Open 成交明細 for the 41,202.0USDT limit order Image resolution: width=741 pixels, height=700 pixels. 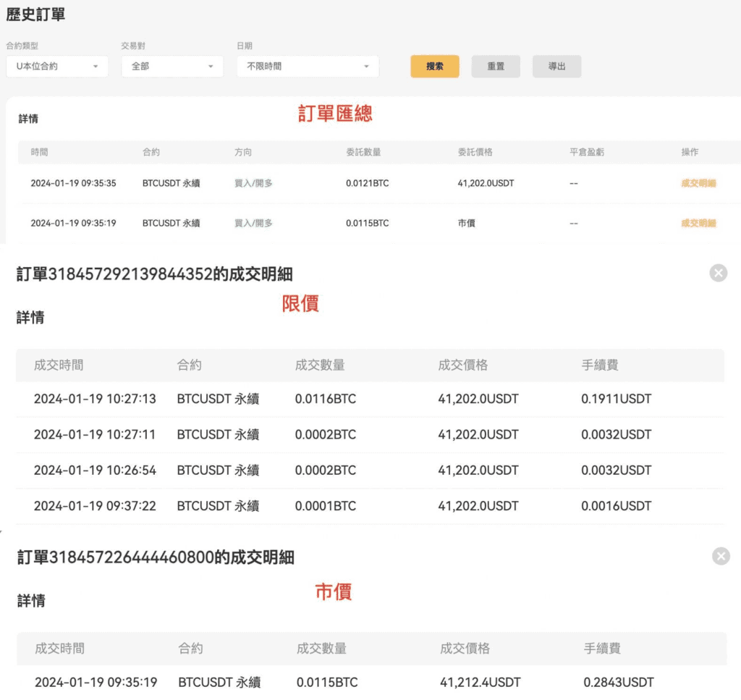698,184
